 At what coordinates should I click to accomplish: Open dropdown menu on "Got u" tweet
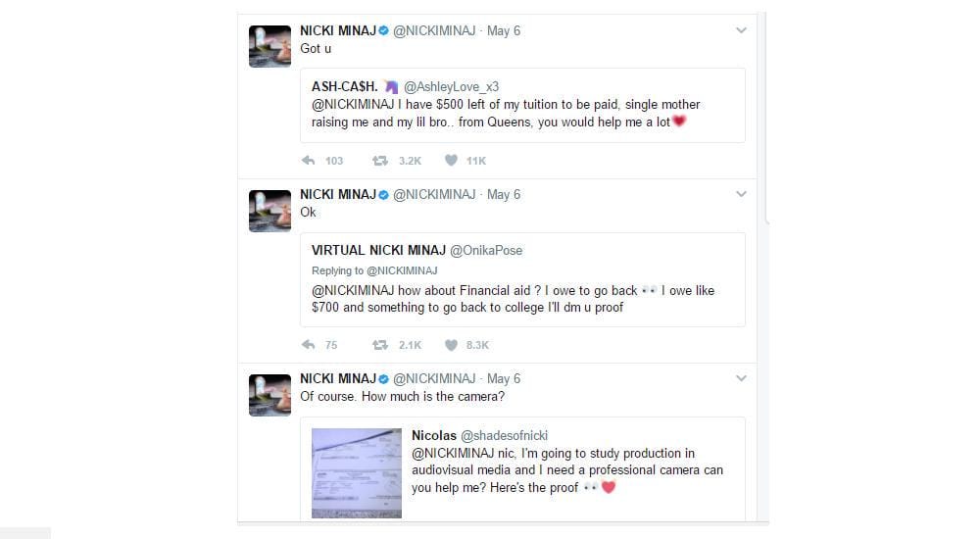point(742,31)
